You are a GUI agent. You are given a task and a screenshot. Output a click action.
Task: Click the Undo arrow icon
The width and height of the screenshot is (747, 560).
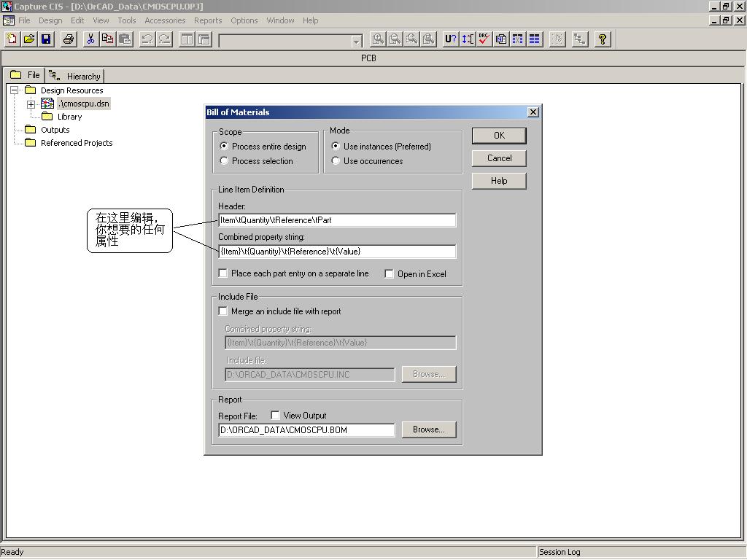point(147,39)
